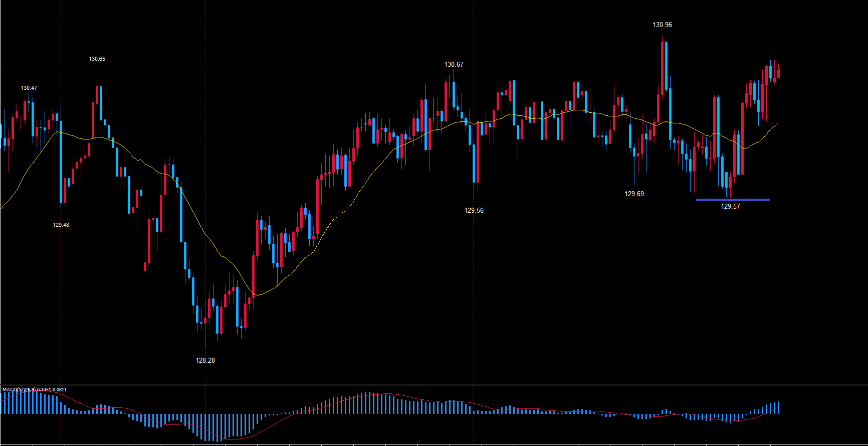Click the 130.67 high price label
The height and width of the screenshot is (446, 868).
454,64
